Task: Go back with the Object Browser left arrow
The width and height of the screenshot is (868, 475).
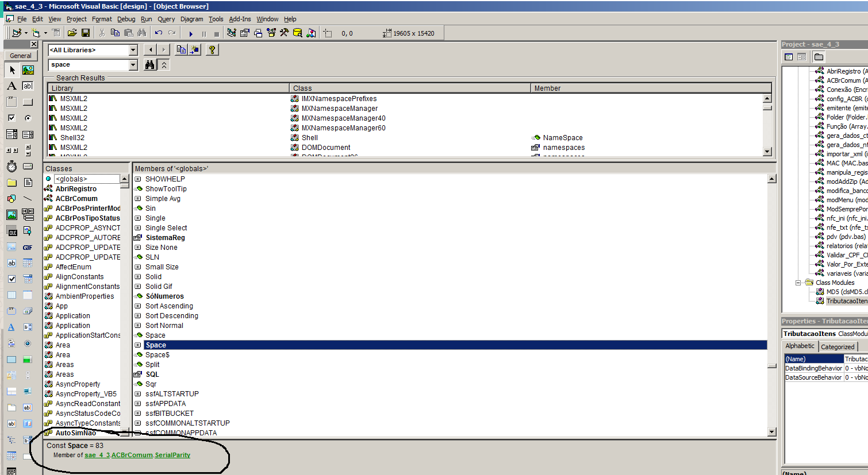Action: pyautogui.click(x=149, y=50)
